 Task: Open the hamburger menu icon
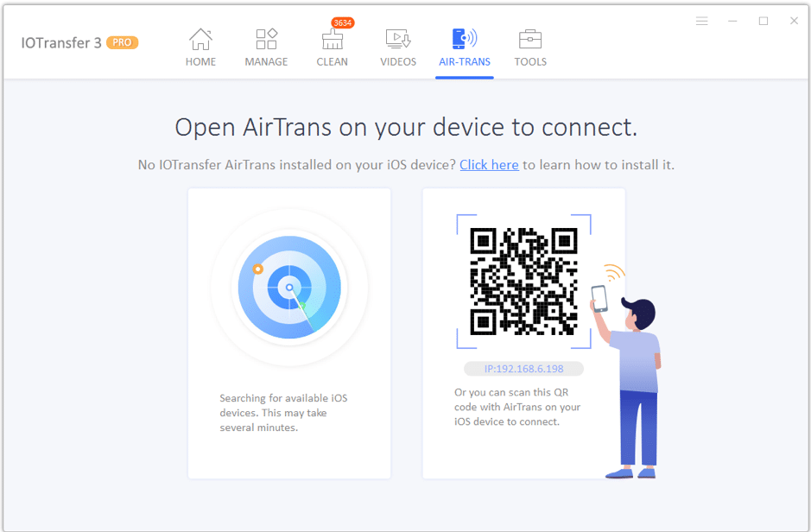click(x=701, y=21)
